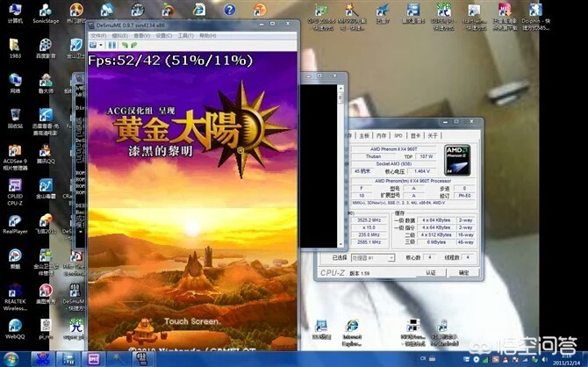Open the 设置(C) menu in DeSmuME
Viewport: 588px width, 367px height.
[x=164, y=35]
